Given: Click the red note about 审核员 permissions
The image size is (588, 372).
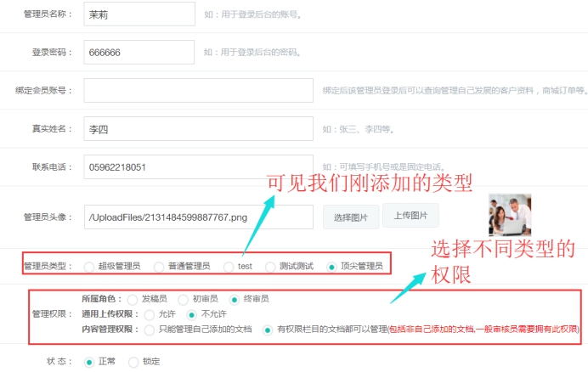Looking at the screenshot, I should (483, 330).
